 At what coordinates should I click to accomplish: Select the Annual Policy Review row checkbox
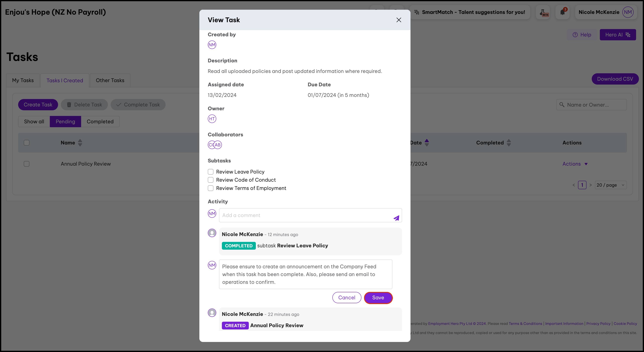click(x=27, y=164)
